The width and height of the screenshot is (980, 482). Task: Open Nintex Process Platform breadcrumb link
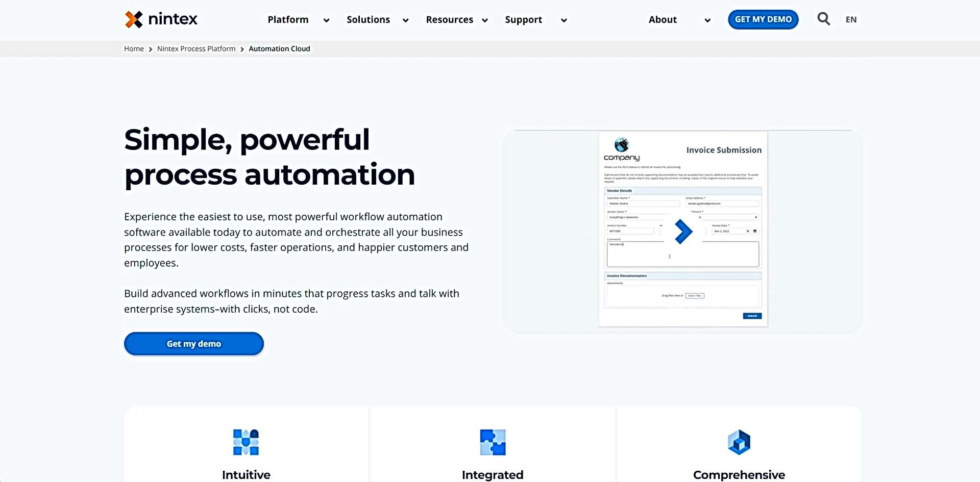tap(196, 49)
